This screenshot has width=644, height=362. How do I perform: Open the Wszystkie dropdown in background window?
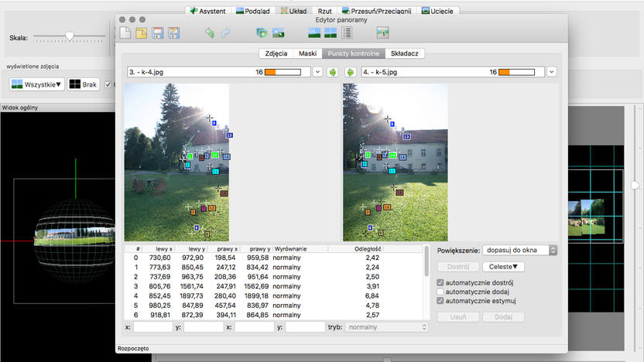coord(37,84)
